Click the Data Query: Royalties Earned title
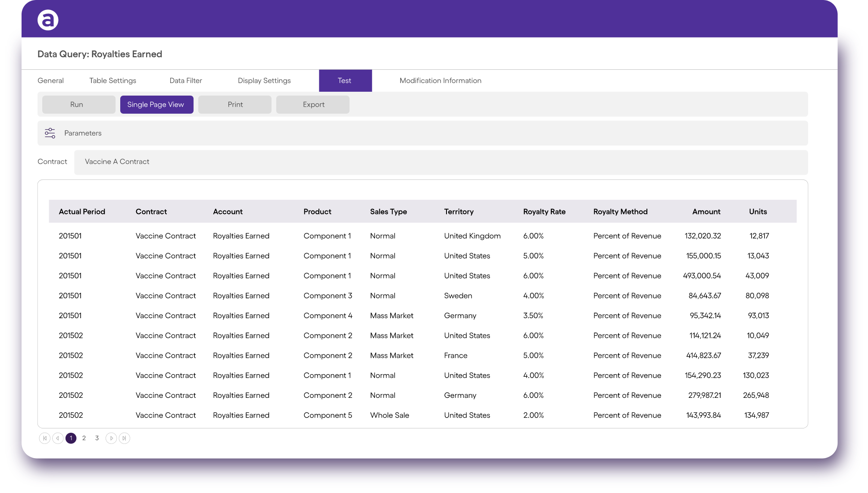Image resolution: width=868 pixels, height=493 pixels. click(x=100, y=54)
